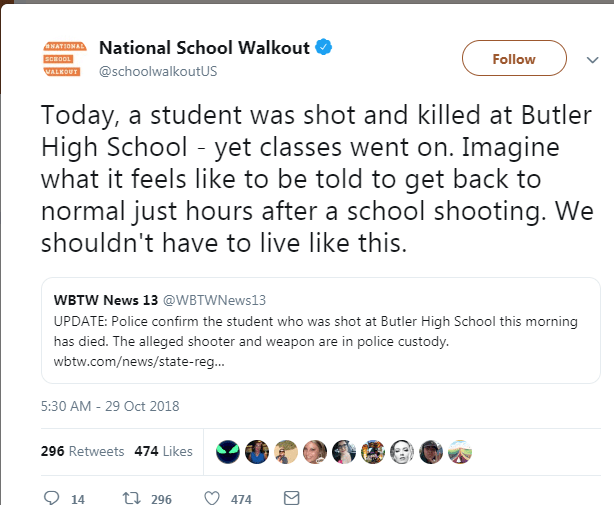Like the tweet with the heart icon

click(x=211, y=497)
